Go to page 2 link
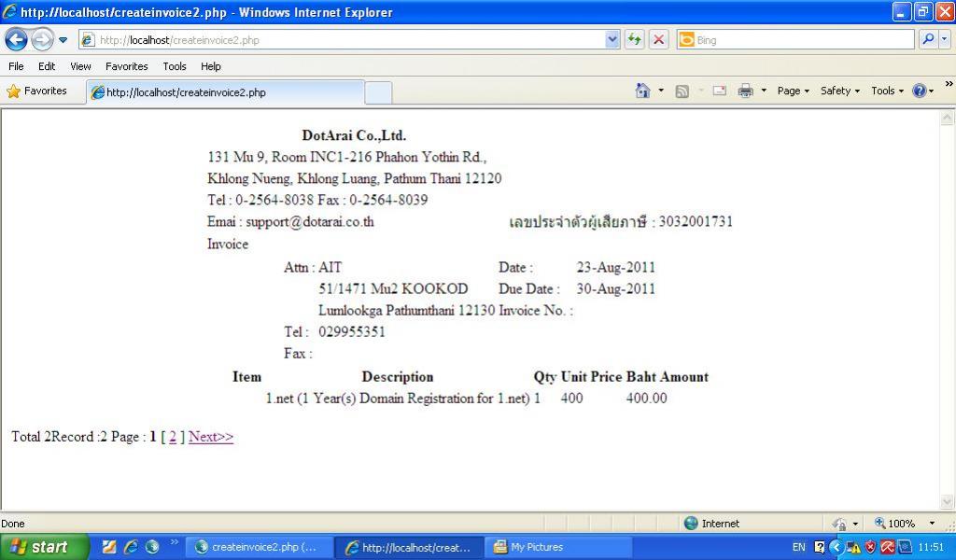 [173, 437]
